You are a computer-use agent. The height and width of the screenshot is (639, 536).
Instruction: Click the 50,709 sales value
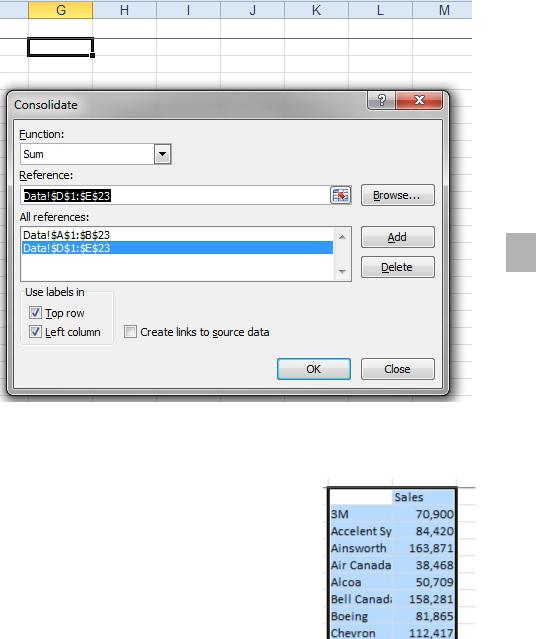424,582
